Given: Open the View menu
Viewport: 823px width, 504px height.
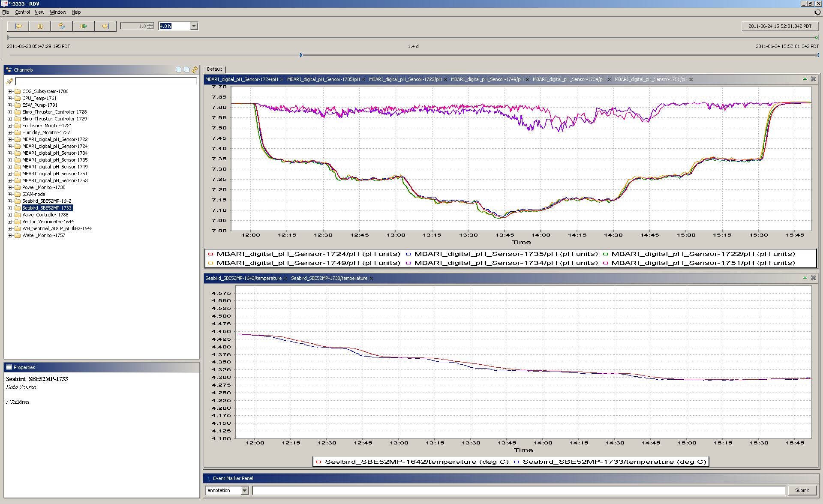Looking at the screenshot, I should coord(39,12).
